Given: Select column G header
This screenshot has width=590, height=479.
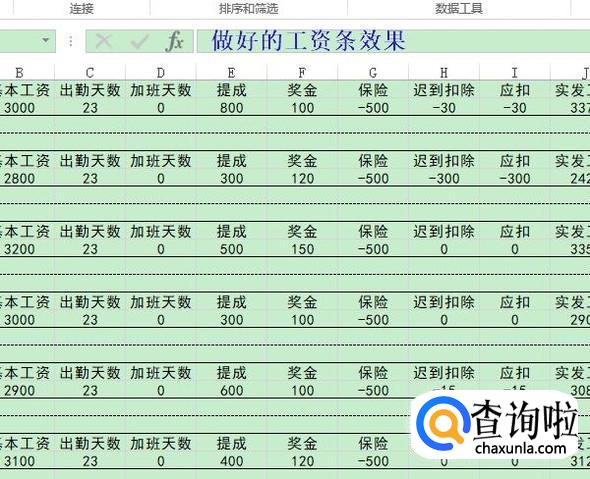Looking at the screenshot, I should pyautogui.click(x=373, y=73).
